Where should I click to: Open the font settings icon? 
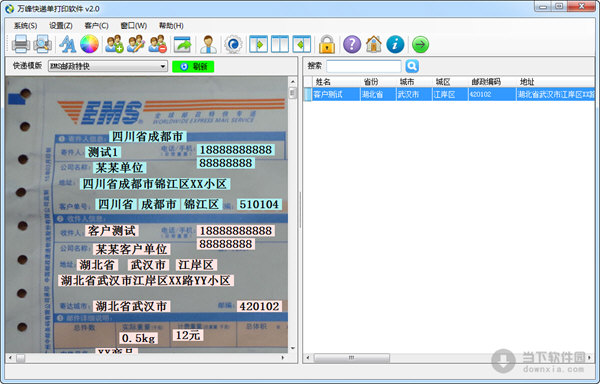click(67, 44)
